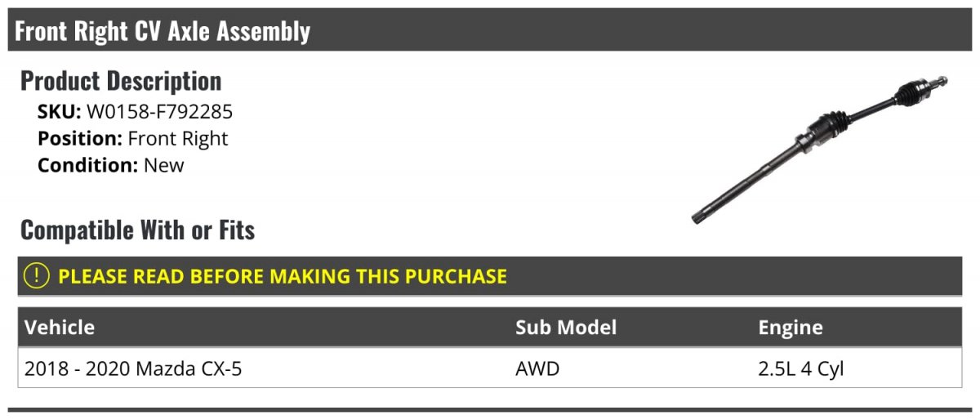
Task: Click the yellow exclamation warning icon
Action: (37, 276)
